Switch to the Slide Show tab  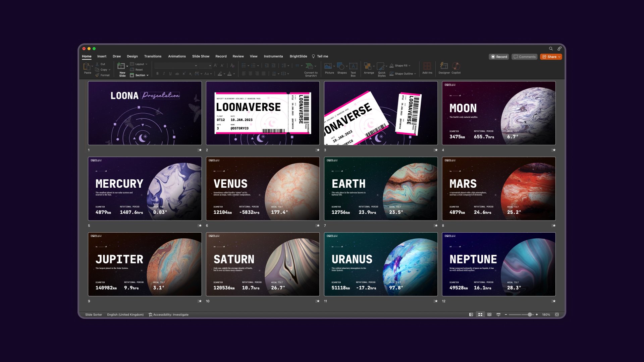point(201,56)
